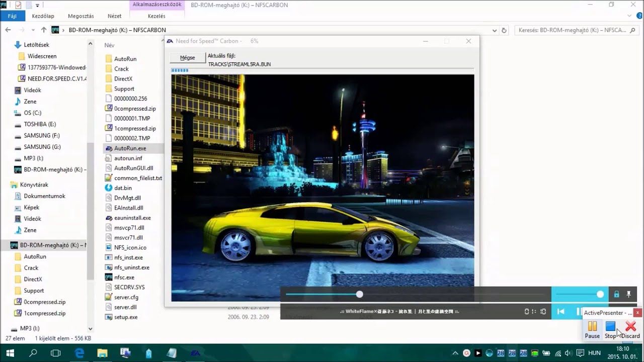Refresh the Explorer folder view

[x=504, y=30]
